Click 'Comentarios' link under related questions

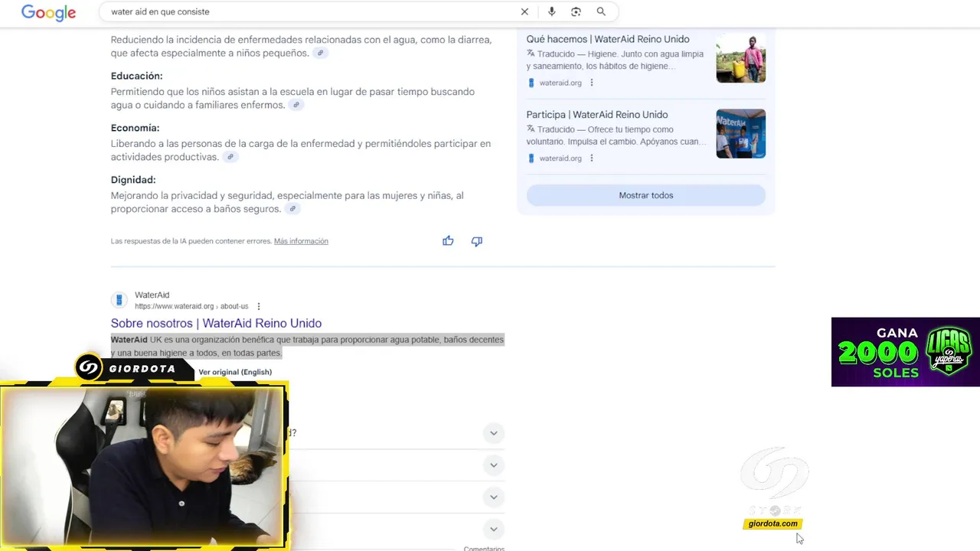(484, 548)
